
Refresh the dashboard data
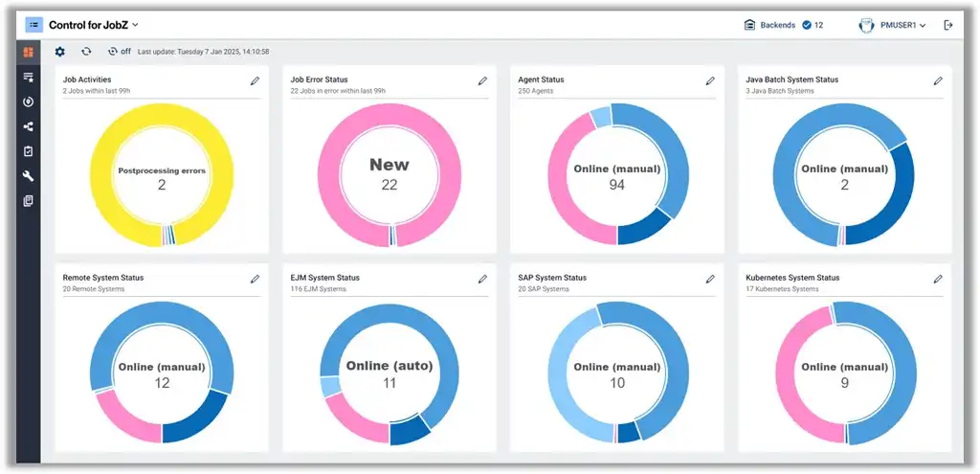click(86, 52)
